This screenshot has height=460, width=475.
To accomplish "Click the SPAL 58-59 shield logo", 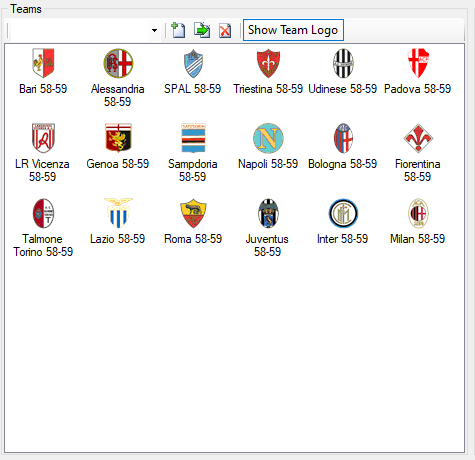I will tap(193, 63).
